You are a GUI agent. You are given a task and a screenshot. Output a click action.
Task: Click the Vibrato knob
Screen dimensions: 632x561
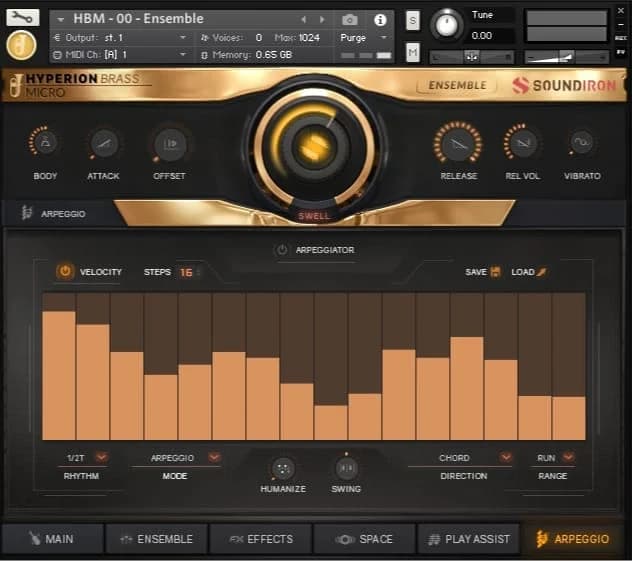coord(581,143)
